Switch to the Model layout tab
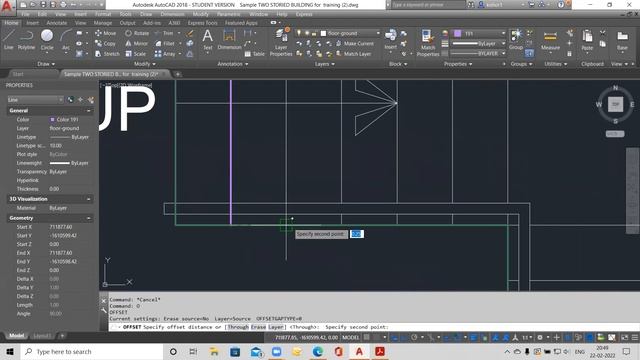Viewport: 640px width, 360px height. (16, 336)
